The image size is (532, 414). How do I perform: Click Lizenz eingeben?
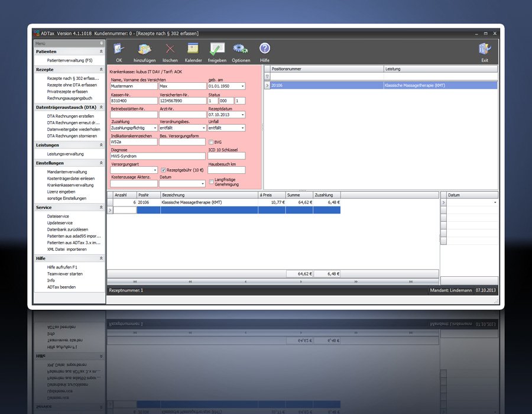(61, 192)
